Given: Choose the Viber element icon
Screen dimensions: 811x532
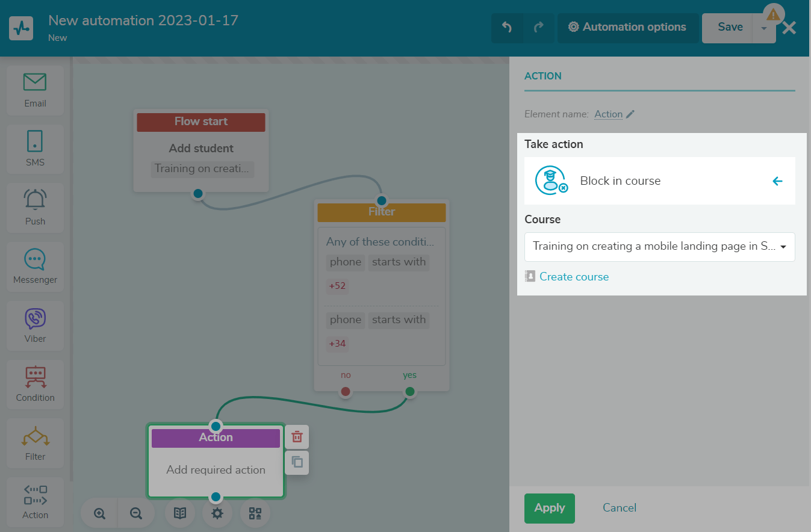Looking at the screenshot, I should (x=35, y=326).
